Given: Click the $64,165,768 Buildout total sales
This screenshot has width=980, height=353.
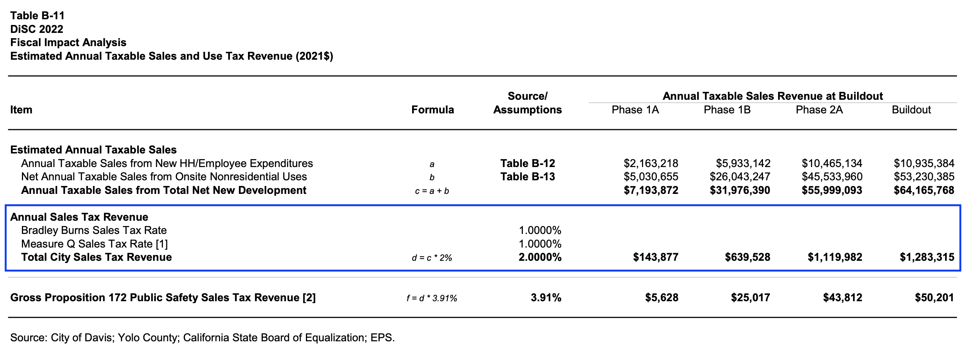Looking at the screenshot, I should coord(924,190).
